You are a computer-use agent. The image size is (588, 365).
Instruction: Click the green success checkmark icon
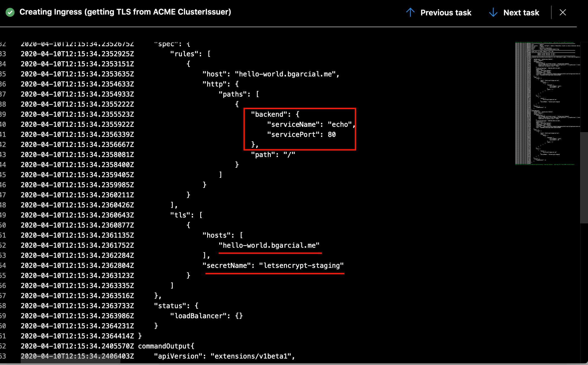pos(10,12)
